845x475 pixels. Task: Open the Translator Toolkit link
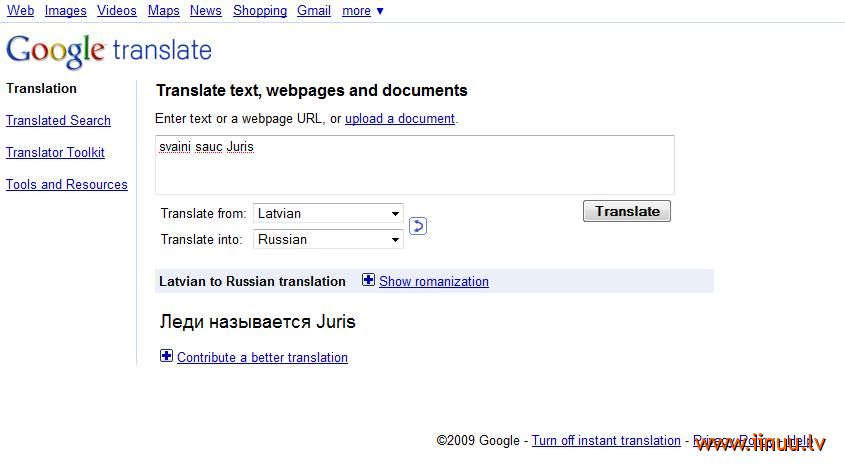point(55,153)
